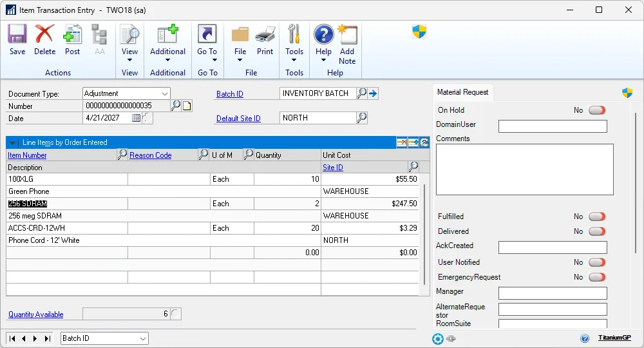Click the Manager input field

point(553,293)
